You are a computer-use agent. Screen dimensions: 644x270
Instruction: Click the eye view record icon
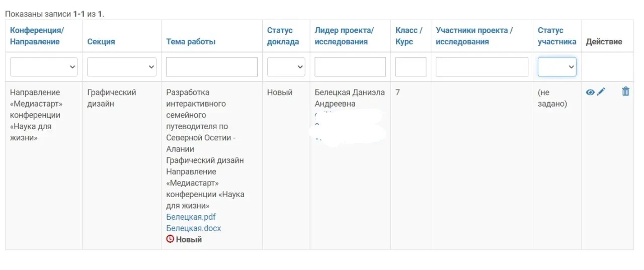coord(590,92)
